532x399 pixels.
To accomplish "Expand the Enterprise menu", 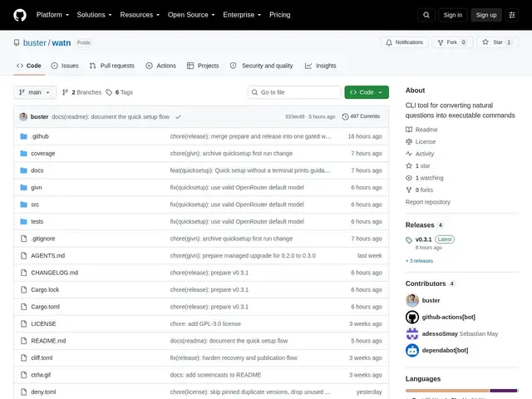I will (242, 15).
